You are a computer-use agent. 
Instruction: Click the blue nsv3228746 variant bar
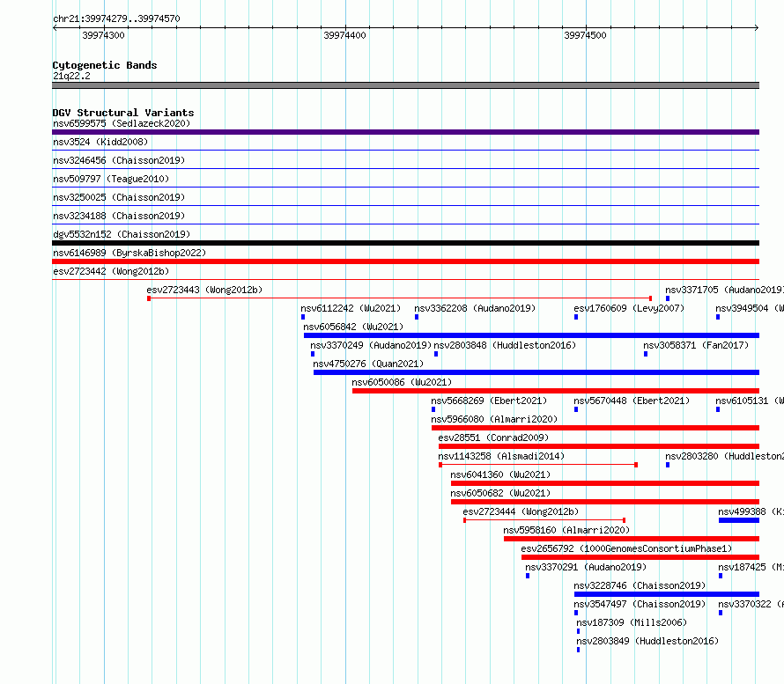pyautogui.click(x=667, y=594)
